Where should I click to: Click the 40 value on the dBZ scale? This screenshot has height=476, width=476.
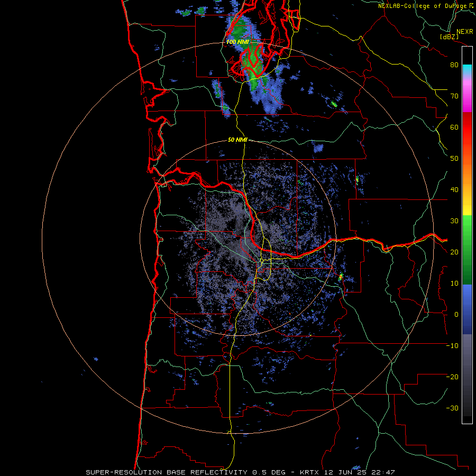point(454,190)
